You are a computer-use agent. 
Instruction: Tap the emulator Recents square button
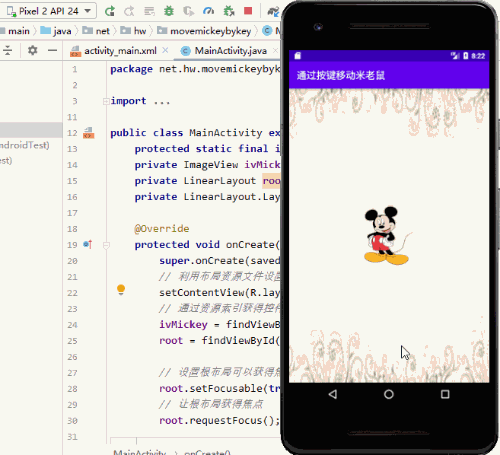[445, 394]
